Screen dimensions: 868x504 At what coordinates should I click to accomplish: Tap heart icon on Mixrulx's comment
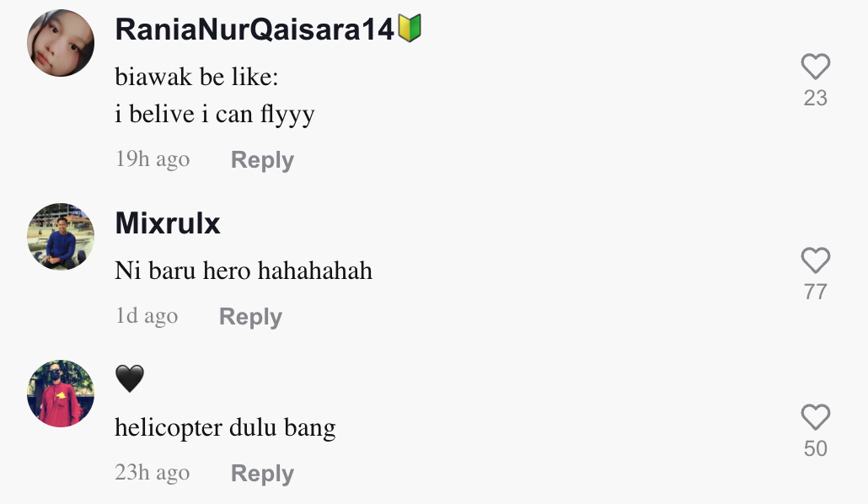click(815, 261)
